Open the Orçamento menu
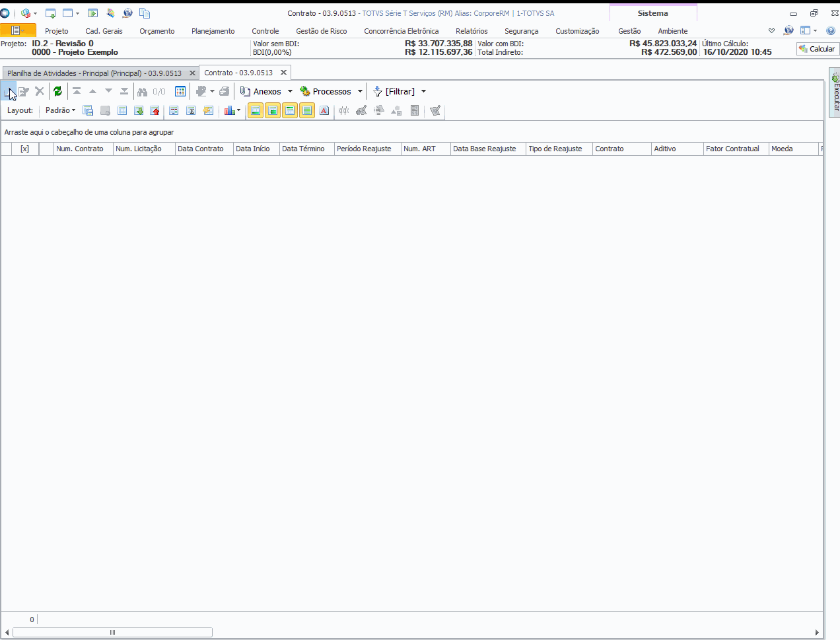 point(157,31)
